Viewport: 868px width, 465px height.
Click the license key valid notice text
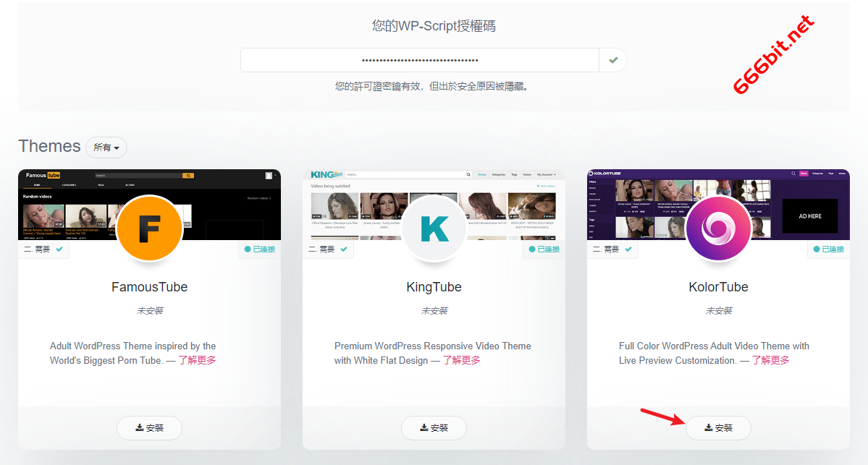(431, 86)
